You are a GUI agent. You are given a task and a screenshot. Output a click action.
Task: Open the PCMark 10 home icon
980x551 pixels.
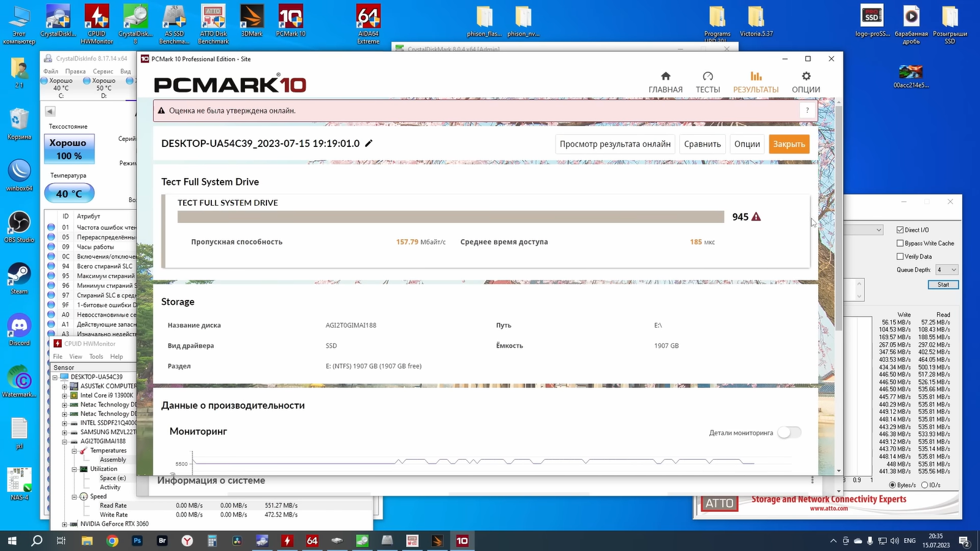pyautogui.click(x=665, y=77)
